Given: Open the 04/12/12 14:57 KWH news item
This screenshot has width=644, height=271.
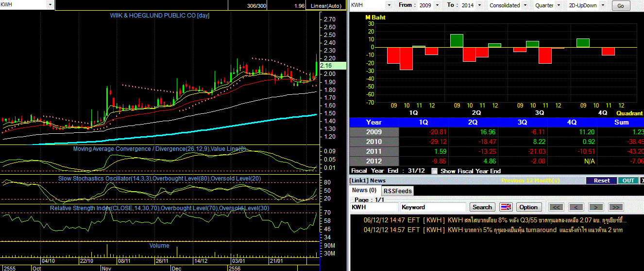Looking at the screenshot, I should 493,230.
